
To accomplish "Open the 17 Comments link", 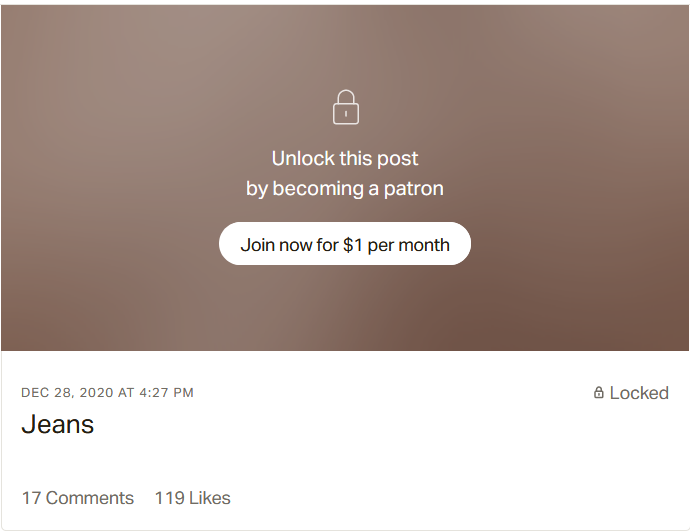I will 78,498.
